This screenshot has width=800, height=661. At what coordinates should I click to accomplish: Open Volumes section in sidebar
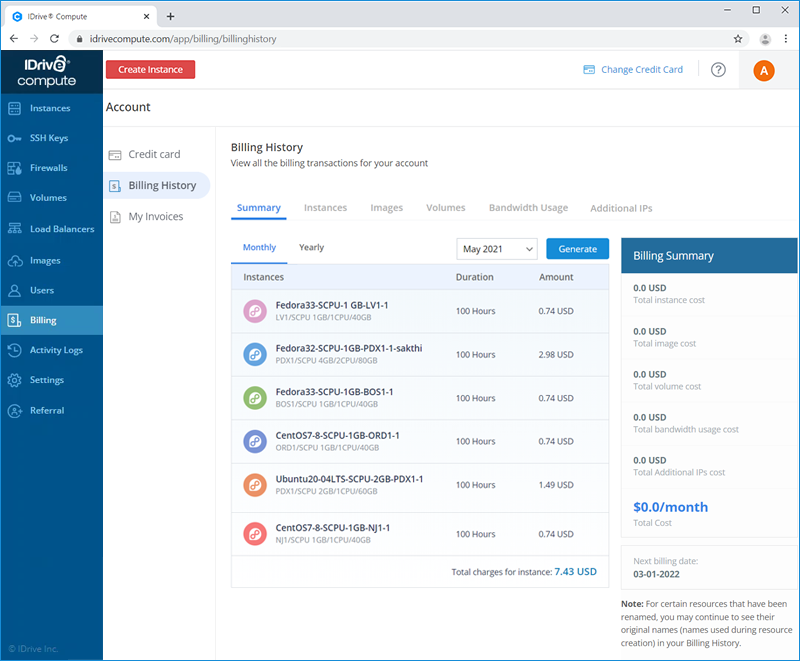tap(48, 197)
